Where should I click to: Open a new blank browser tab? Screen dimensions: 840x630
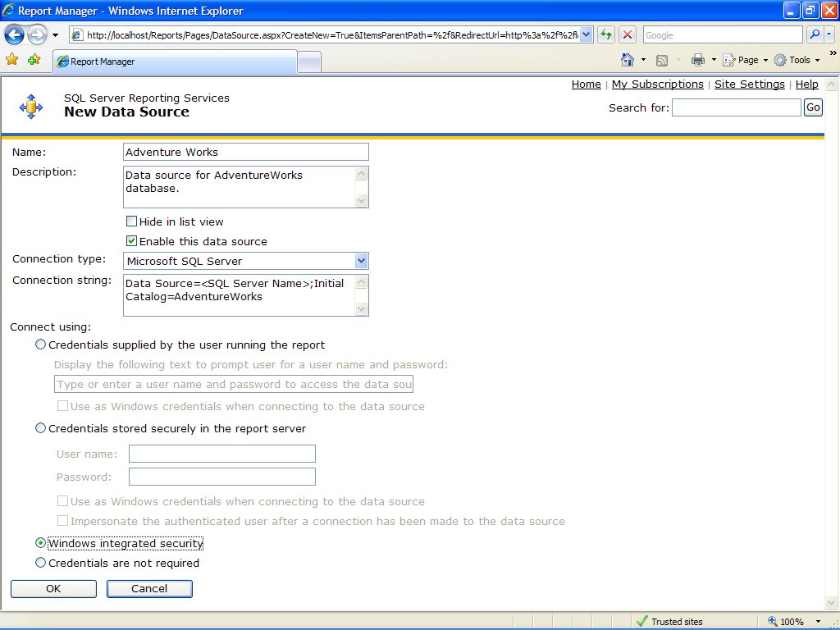pyautogui.click(x=309, y=62)
